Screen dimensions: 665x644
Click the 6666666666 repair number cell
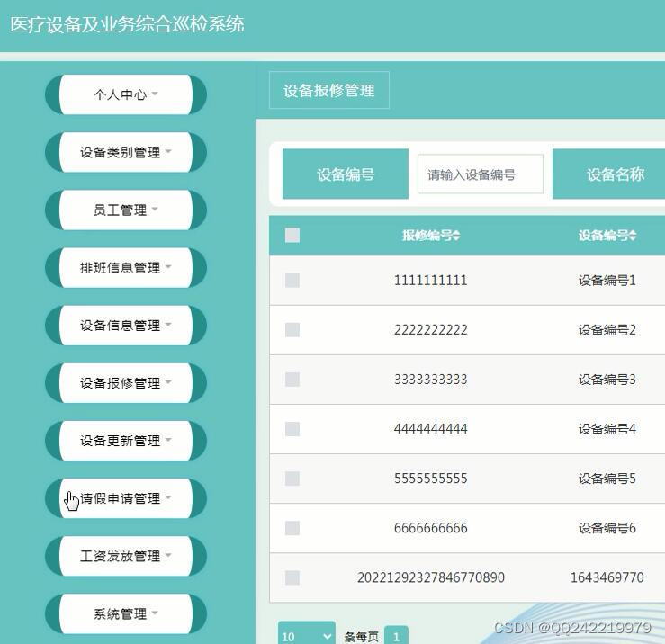point(430,528)
